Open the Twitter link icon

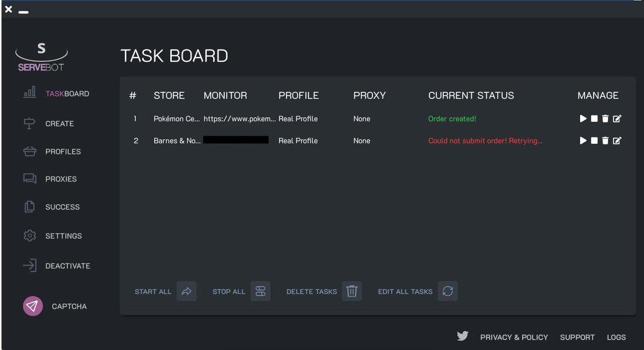point(463,337)
